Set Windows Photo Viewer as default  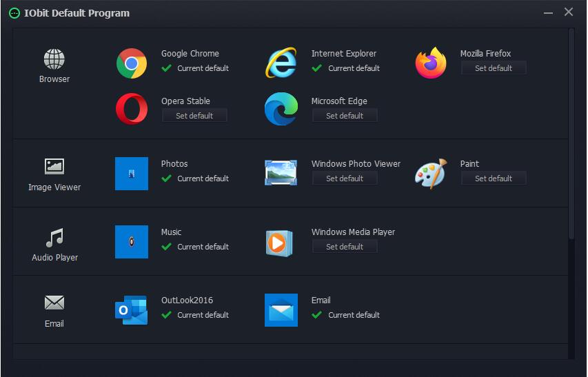(x=345, y=178)
